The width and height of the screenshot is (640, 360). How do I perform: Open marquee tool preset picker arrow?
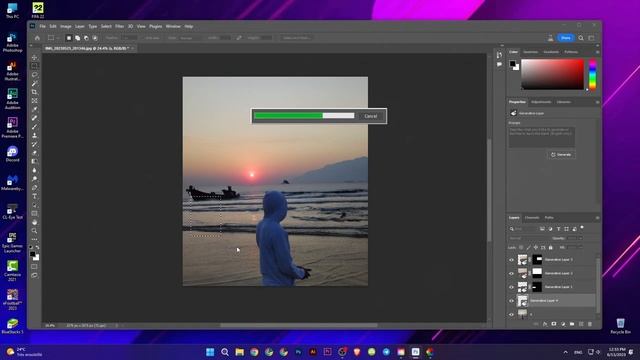[x=58, y=38]
